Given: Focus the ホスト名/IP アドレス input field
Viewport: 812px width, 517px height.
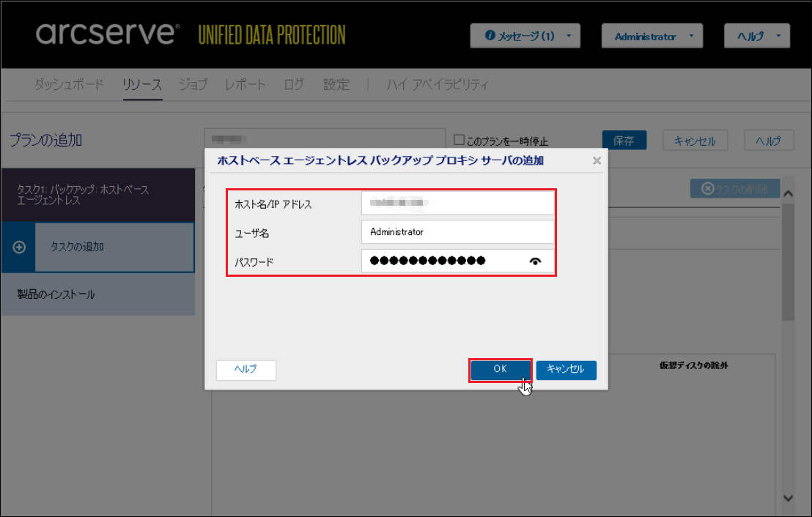Looking at the screenshot, I should coord(457,203).
